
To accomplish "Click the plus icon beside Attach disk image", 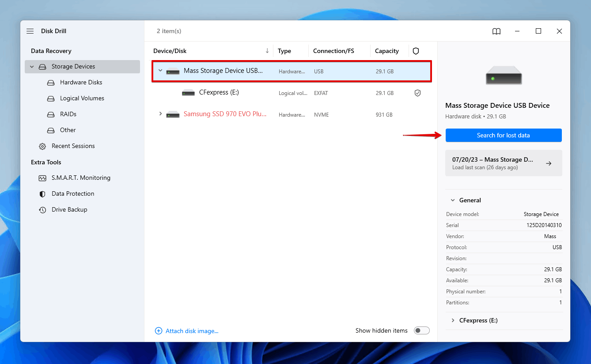I will tap(159, 331).
